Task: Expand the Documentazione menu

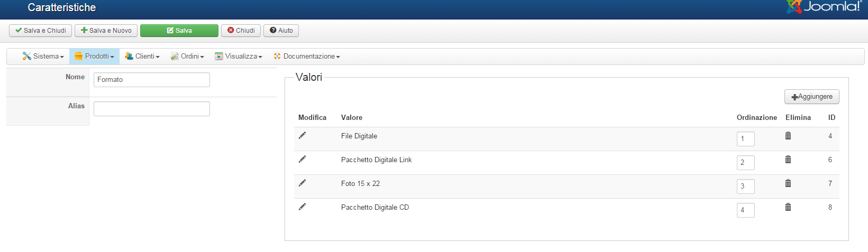Action: (307, 57)
